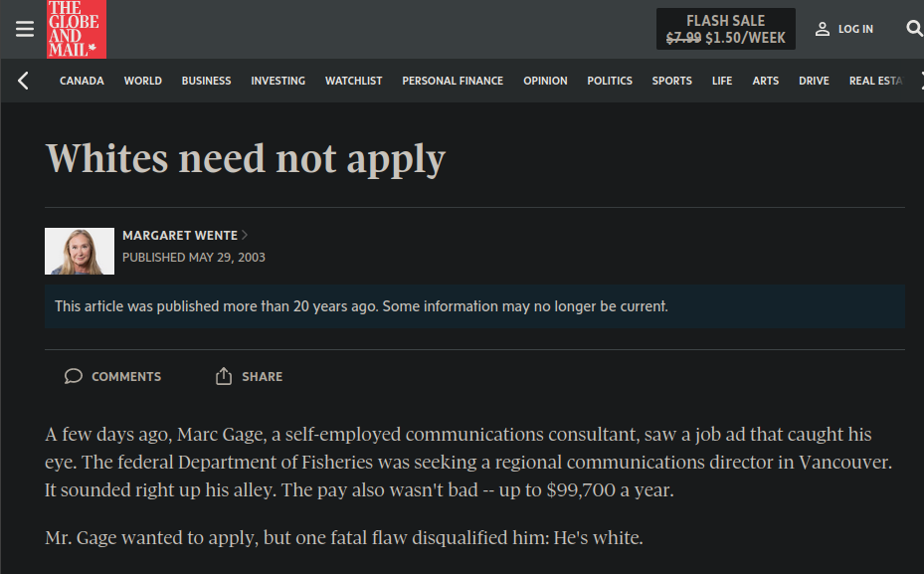
Task: Open the REAL ESTATE section
Action: tap(875, 81)
